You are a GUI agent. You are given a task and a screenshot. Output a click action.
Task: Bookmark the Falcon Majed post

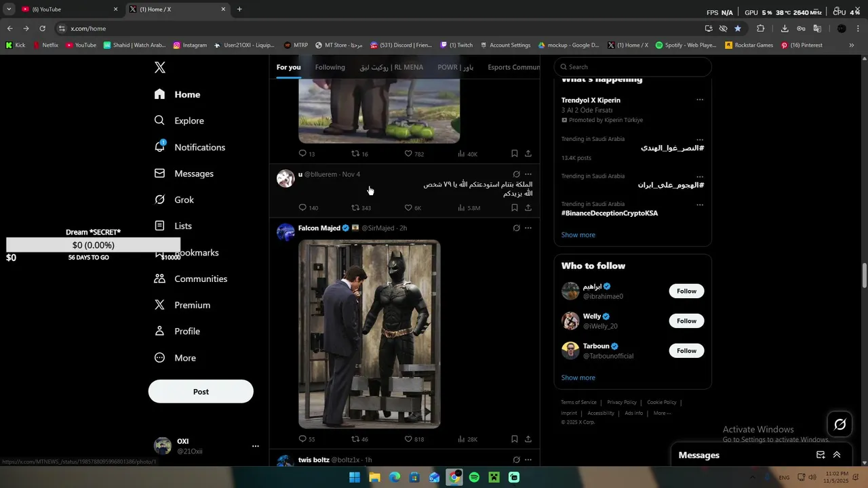[515, 439]
